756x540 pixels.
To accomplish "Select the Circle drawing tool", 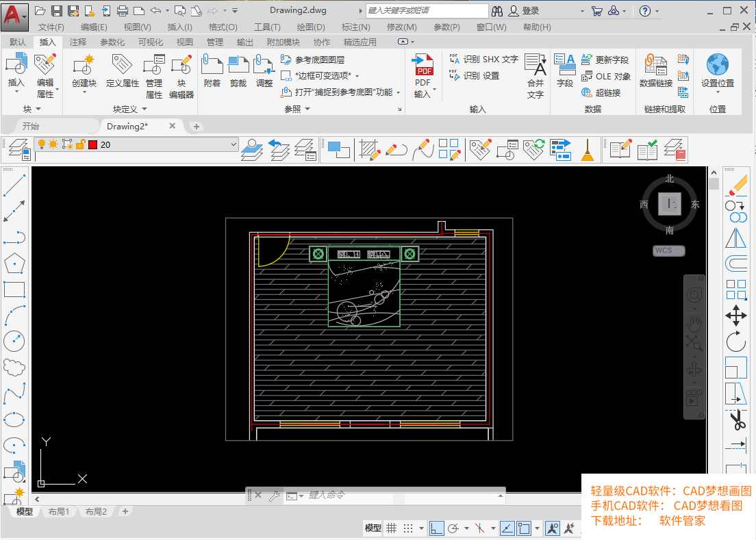I will pyautogui.click(x=14, y=341).
